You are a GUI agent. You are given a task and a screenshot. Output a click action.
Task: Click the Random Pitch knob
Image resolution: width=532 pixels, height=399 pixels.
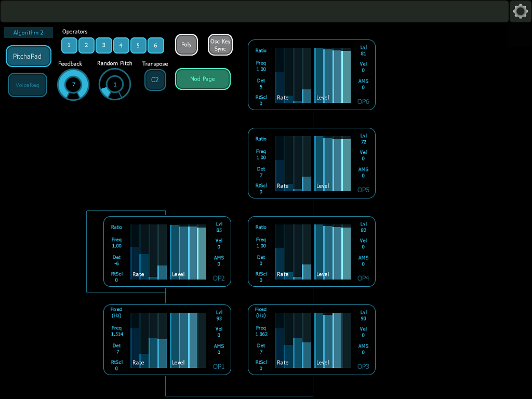[x=115, y=84]
